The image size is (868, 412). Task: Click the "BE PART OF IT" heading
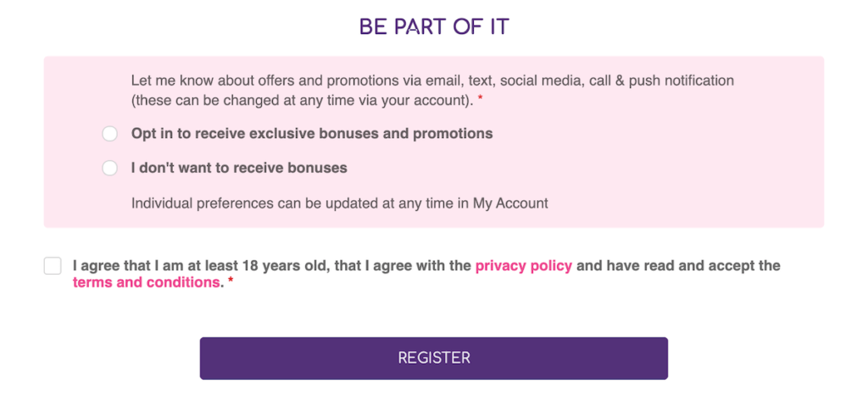coord(434,27)
